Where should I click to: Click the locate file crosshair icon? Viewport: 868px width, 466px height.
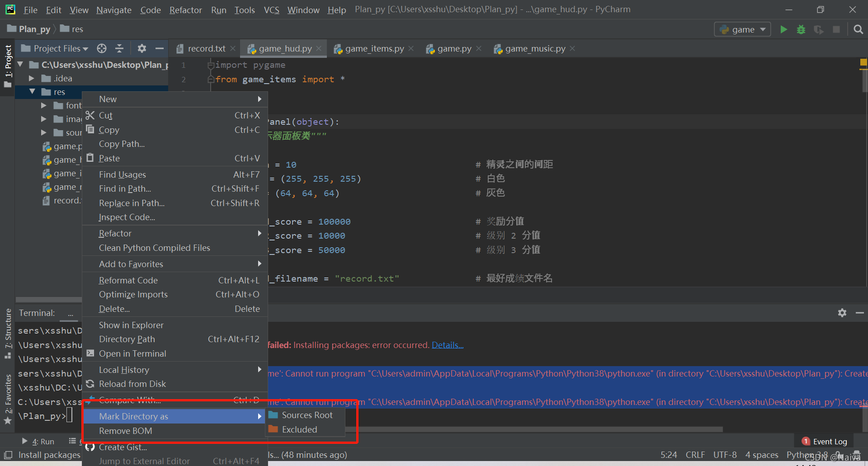click(x=102, y=48)
